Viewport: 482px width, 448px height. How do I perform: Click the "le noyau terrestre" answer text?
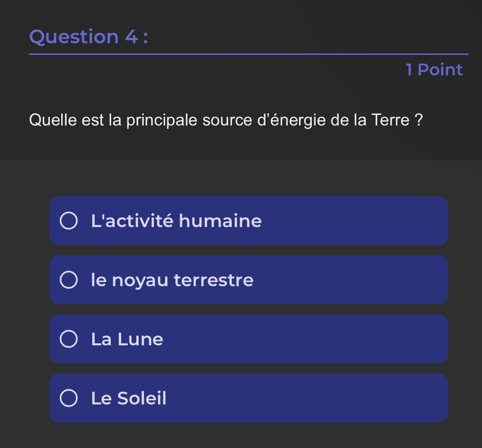pos(172,281)
